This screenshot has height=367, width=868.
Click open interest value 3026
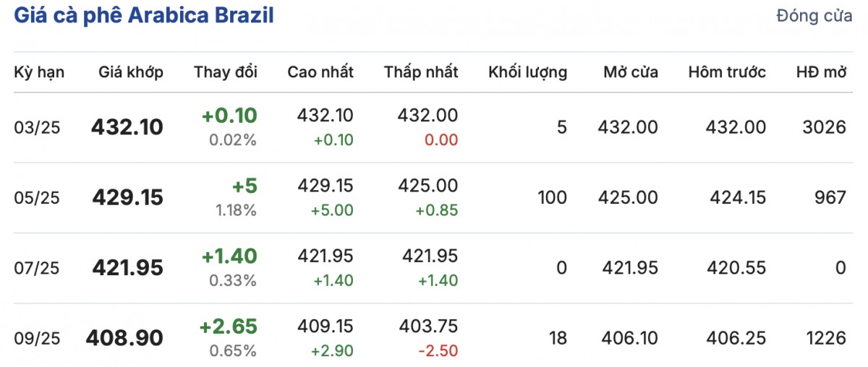tap(824, 128)
